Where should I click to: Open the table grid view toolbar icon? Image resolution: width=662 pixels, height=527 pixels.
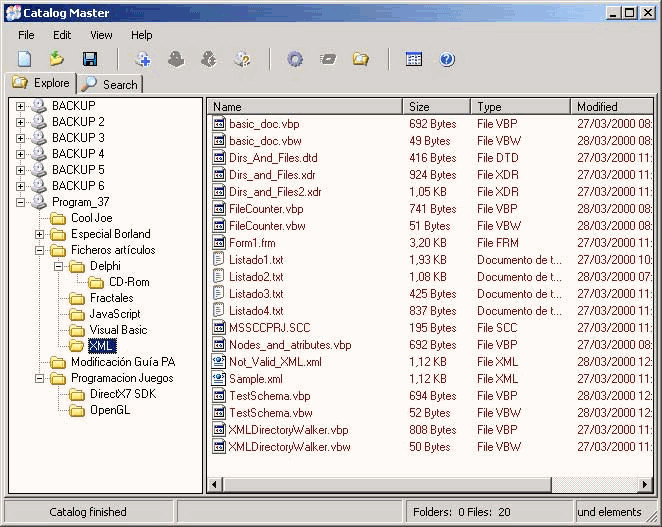pyautogui.click(x=414, y=59)
